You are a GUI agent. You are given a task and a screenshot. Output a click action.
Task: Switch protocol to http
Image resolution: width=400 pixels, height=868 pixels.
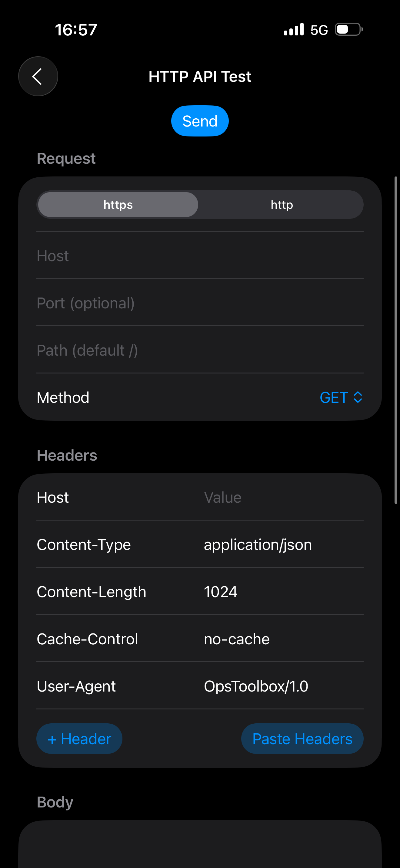pos(282,205)
